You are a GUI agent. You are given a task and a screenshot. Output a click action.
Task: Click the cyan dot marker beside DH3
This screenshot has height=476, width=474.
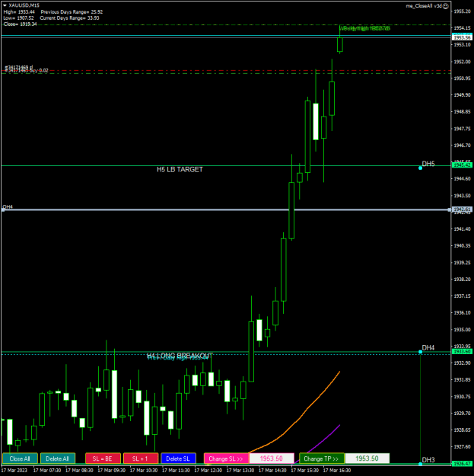tap(420, 464)
